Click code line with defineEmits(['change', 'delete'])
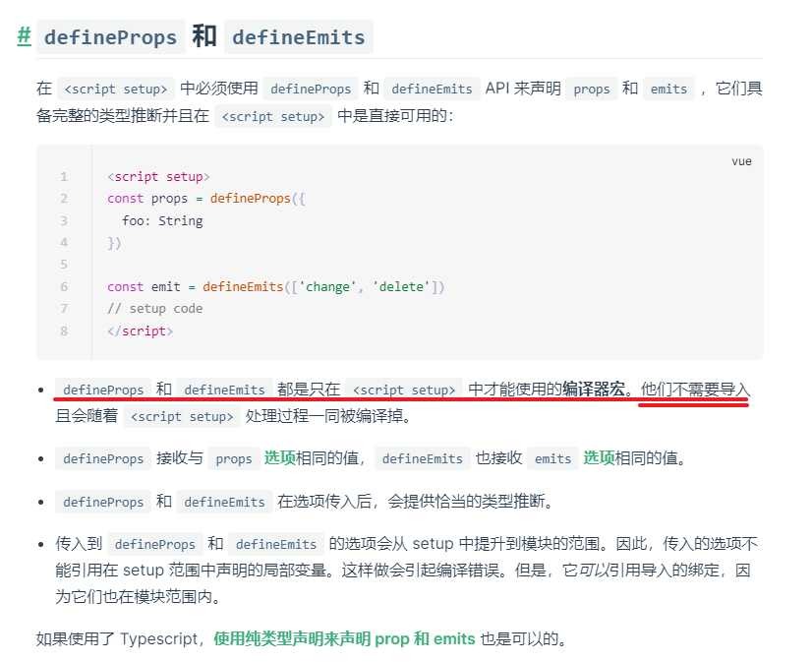The image size is (812, 662). pyautogui.click(x=276, y=286)
